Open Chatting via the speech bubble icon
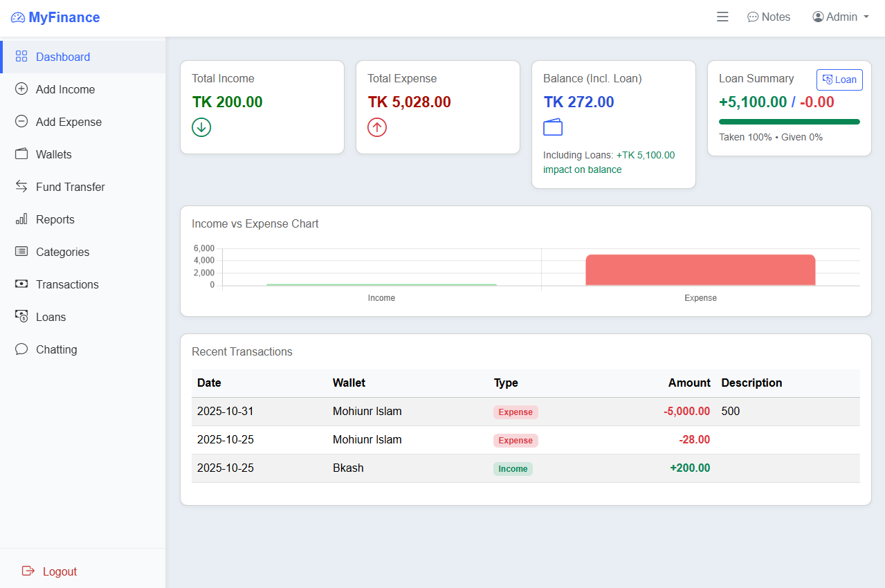Viewport: 885px width, 588px height. pos(21,349)
